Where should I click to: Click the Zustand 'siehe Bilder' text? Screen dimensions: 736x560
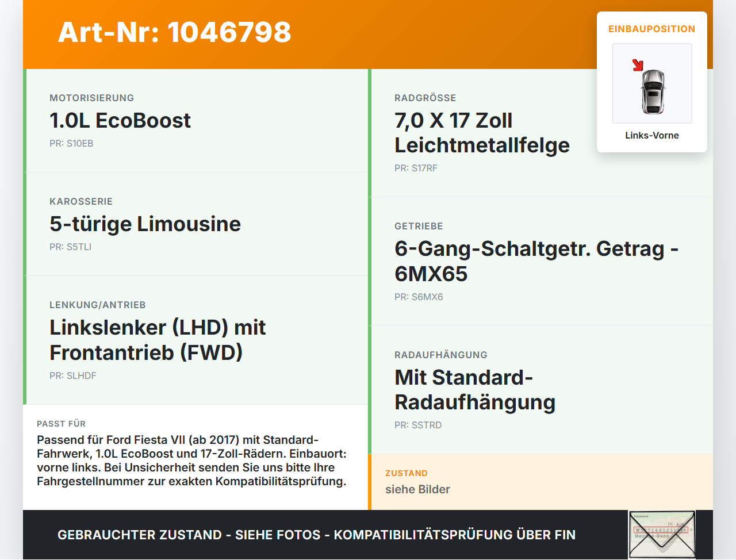pos(417,489)
